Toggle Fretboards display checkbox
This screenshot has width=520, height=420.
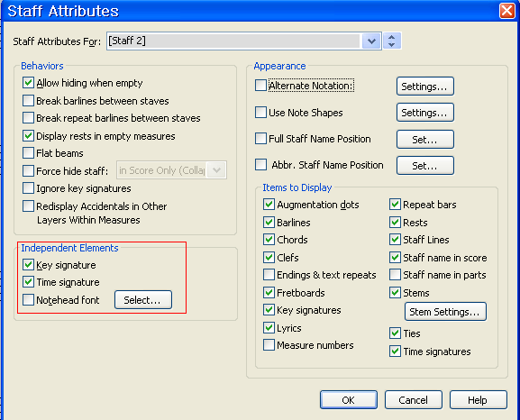click(269, 292)
